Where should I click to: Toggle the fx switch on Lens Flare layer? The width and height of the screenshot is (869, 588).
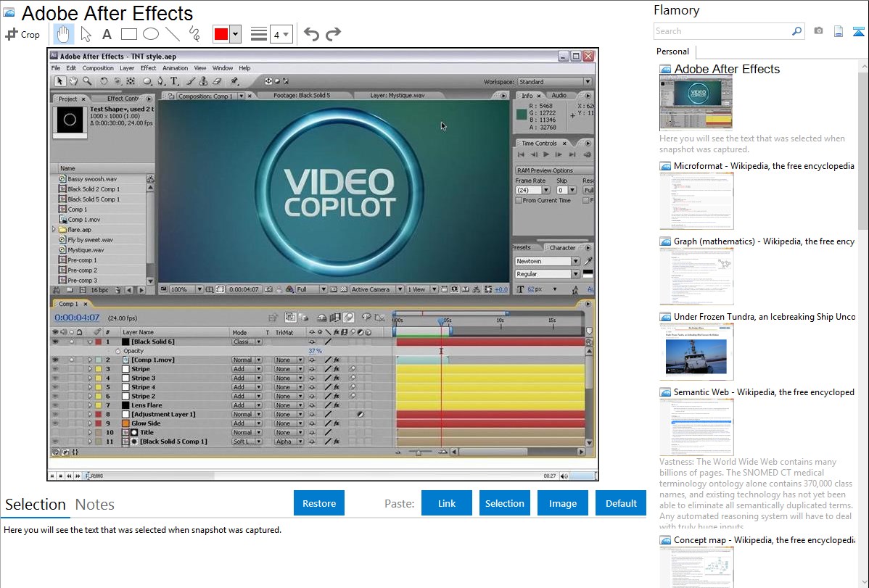[x=337, y=405]
